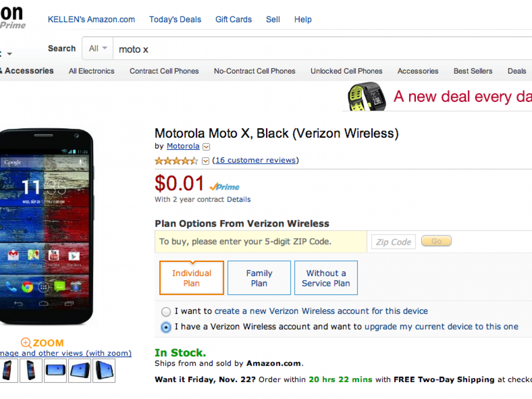This screenshot has width=532, height=399.
Task: Open Unlocked Cell Phones category
Action: 346,71
